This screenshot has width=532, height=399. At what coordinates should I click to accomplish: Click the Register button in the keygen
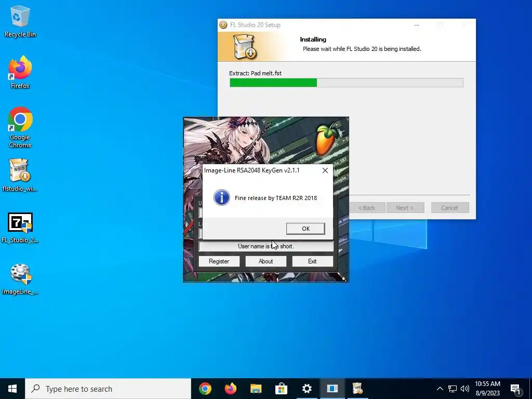point(219,261)
